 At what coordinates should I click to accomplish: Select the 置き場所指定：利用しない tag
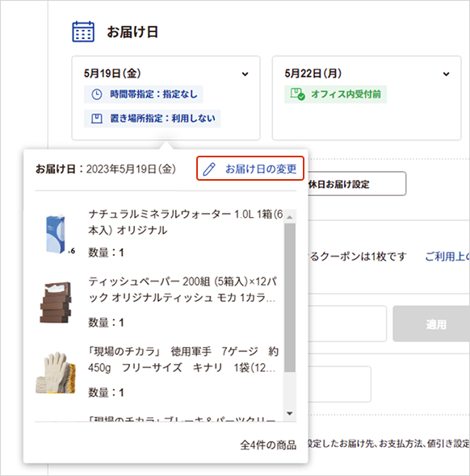coord(153,119)
